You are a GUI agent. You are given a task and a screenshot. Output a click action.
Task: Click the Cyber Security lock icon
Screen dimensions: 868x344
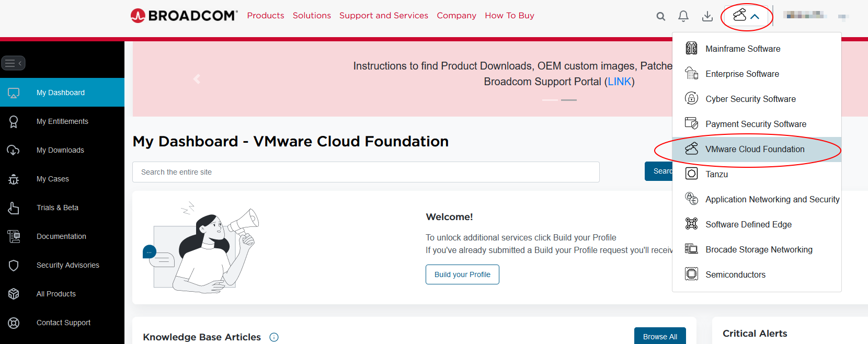(691, 98)
